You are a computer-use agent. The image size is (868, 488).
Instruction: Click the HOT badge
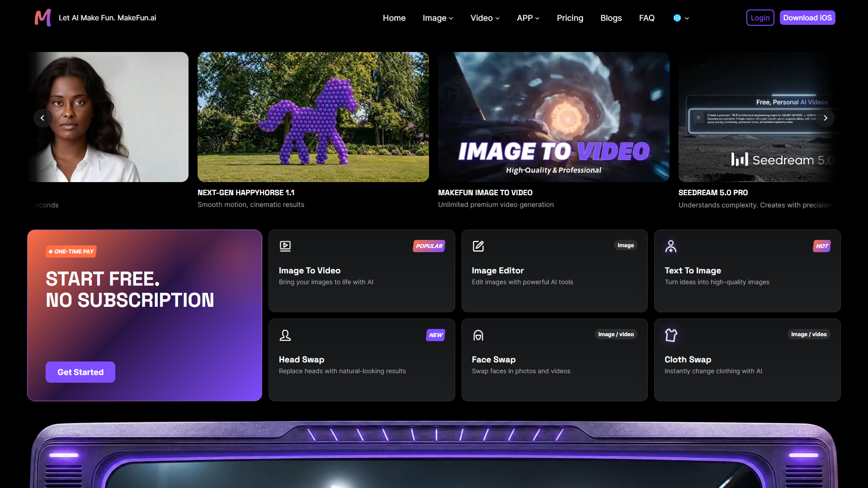822,246
